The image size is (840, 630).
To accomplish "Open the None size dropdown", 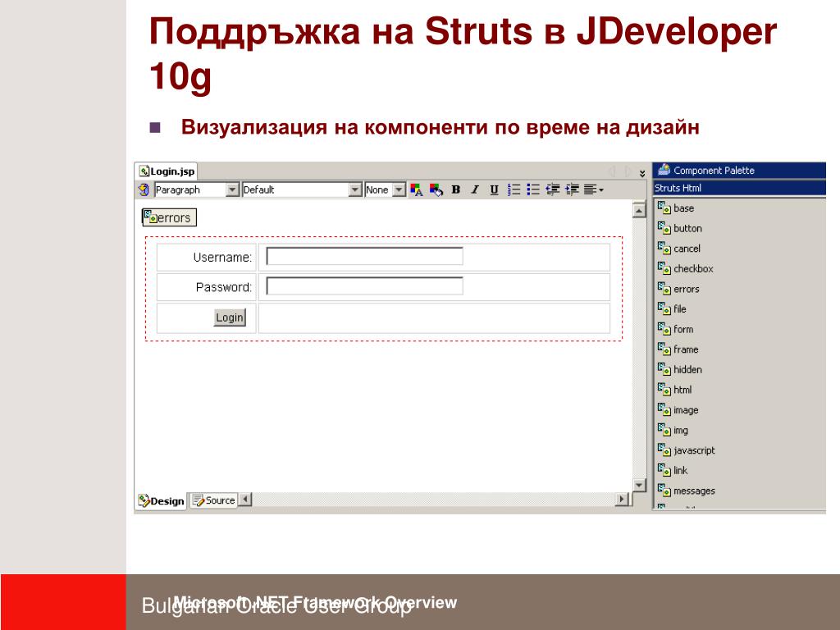I will [399, 189].
